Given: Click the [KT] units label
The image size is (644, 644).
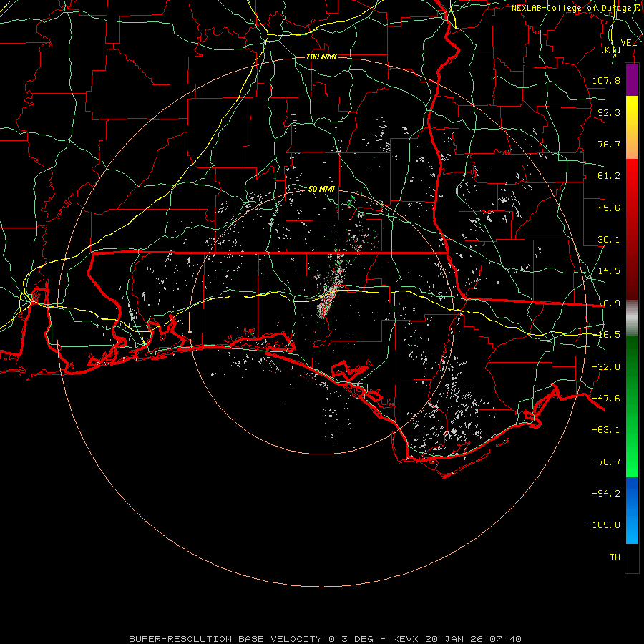Looking at the screenshot, I should pos(611,50).
